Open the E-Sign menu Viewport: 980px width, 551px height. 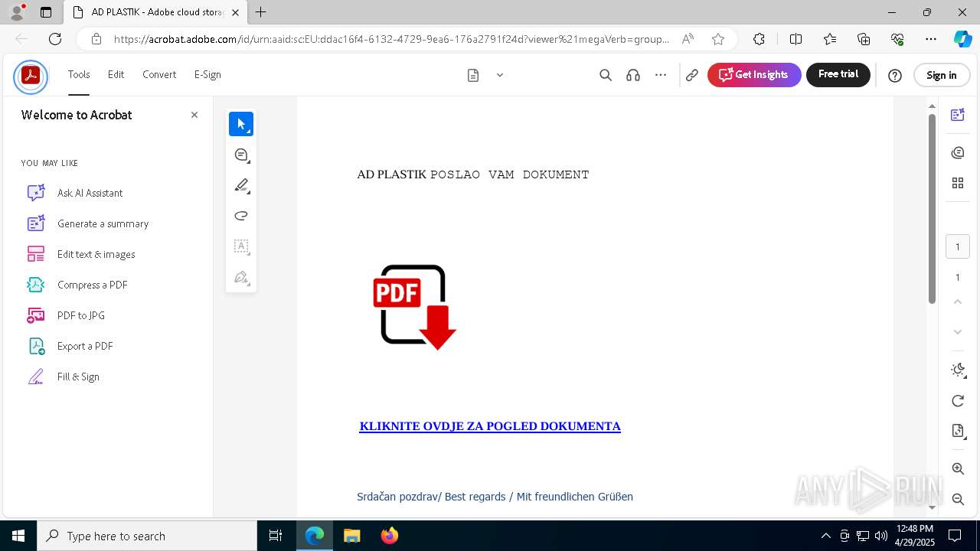click(x=207, y=74)
